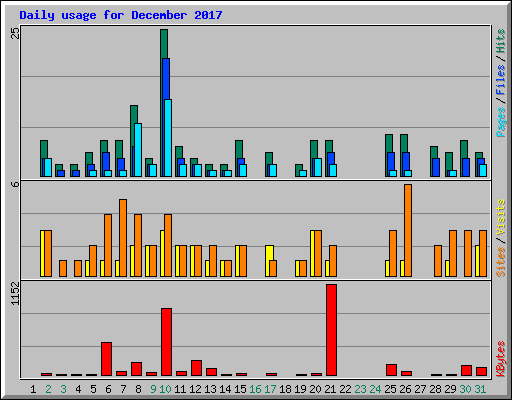Viewport: 512px width, 400px height.
Task: Click the "Visits" legend label
Action: pos(500,217)
